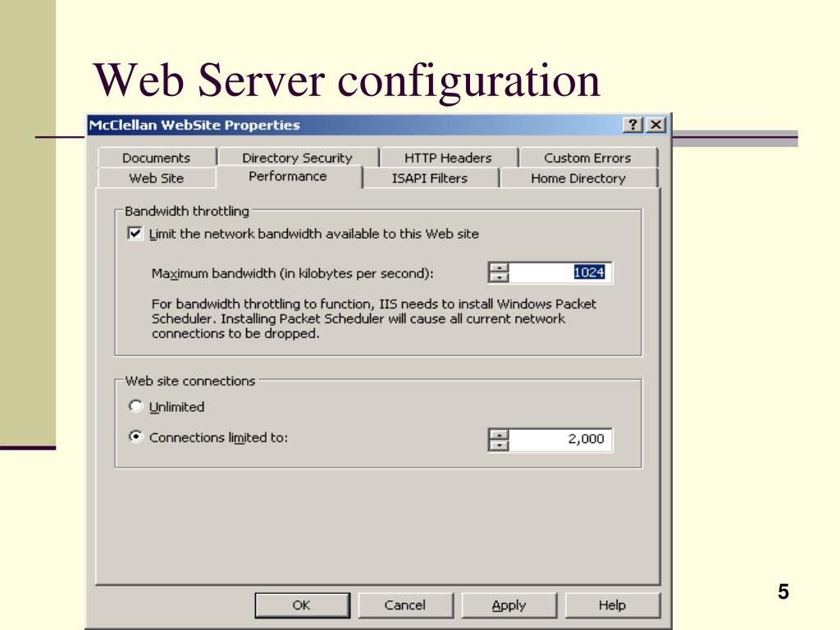
Task: Decrease connection limit with down arrow
Action: (499, 445)
